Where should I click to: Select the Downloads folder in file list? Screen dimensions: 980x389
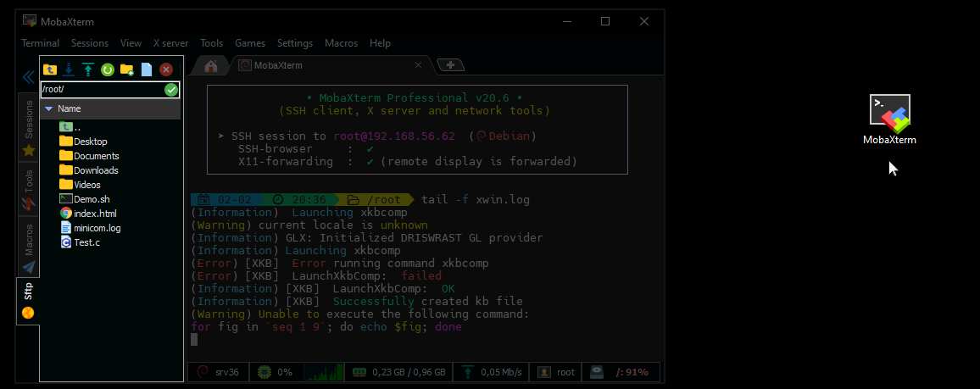tap(89, 170)
